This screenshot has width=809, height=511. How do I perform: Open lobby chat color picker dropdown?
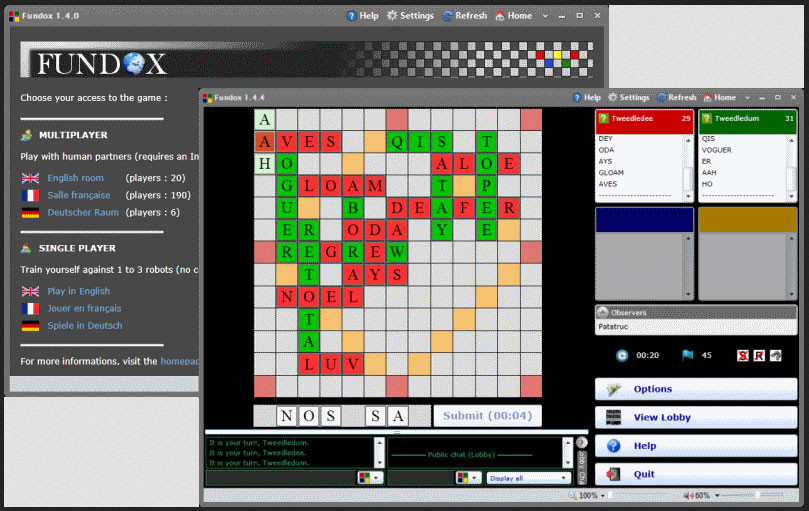[x=469, y=478]
